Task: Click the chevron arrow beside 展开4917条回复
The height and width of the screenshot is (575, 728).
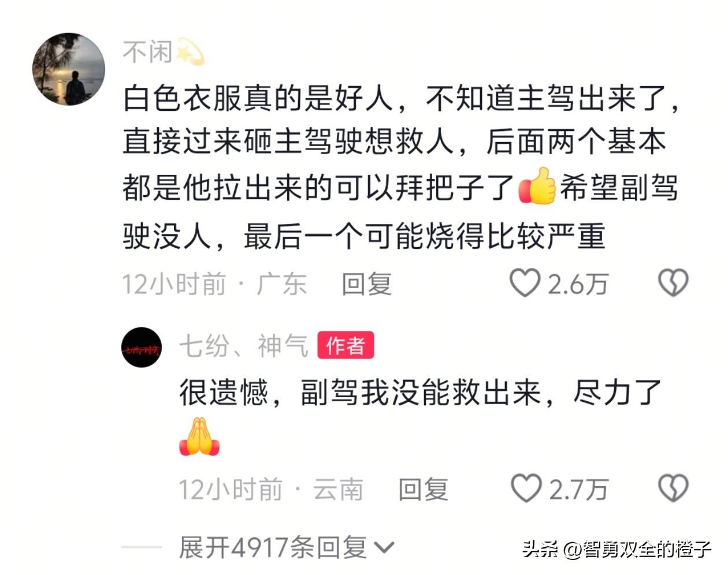Action: pos(384,547)
